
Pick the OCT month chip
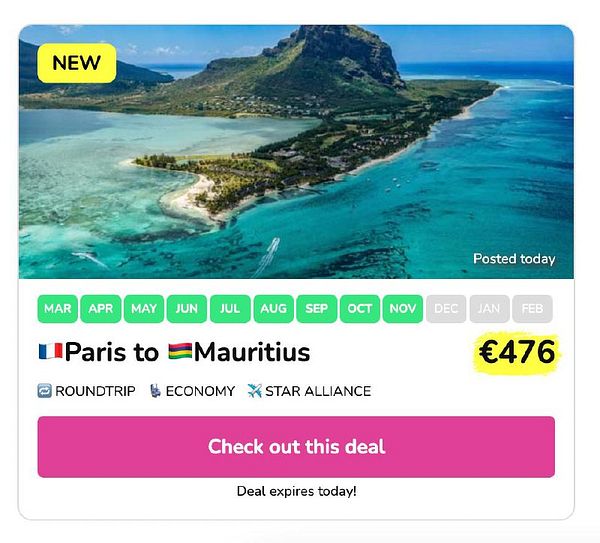pos(360,308)
